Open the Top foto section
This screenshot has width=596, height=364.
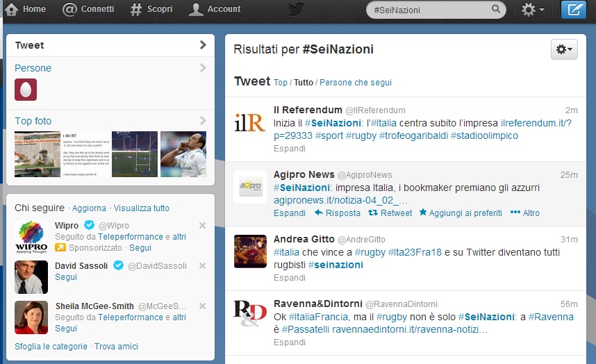[33, 121]
